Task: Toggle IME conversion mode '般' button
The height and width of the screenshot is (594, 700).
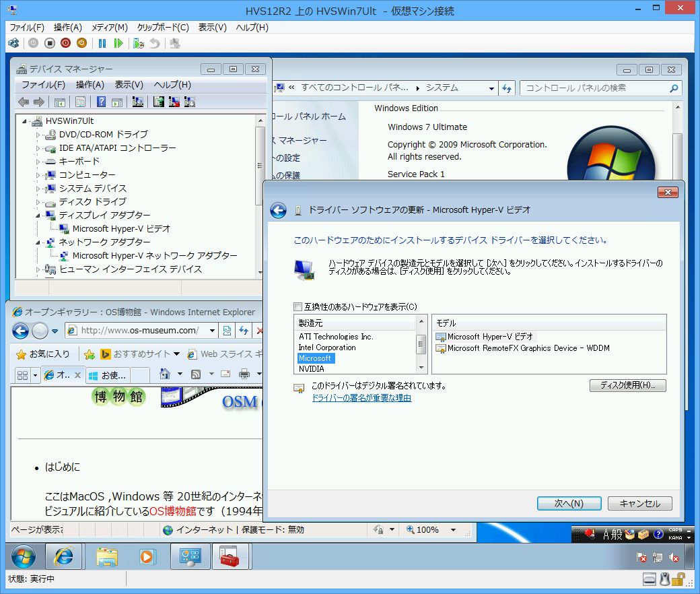Action: coord(617,534)
